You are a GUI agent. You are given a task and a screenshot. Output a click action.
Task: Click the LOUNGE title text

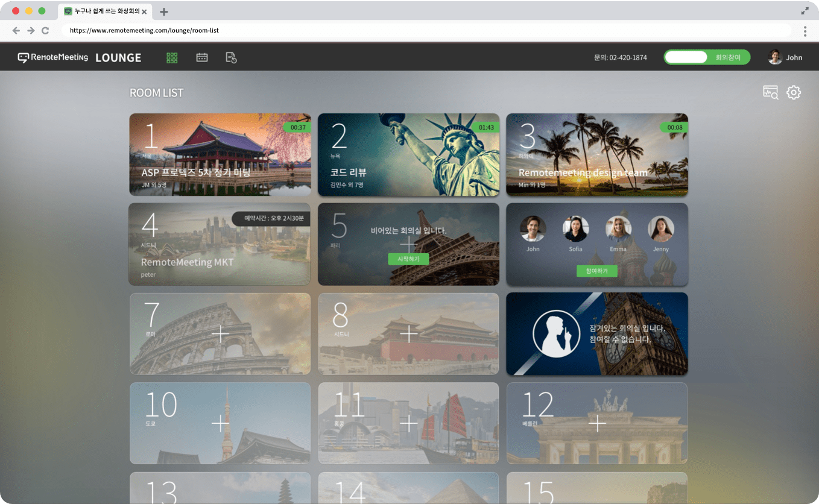pos(118,58)
